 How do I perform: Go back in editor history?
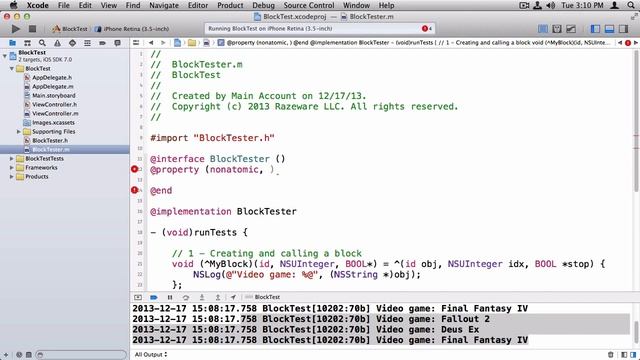point(151,43)
